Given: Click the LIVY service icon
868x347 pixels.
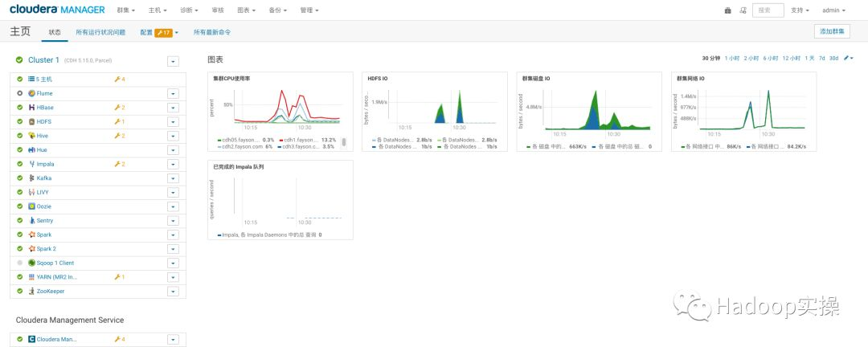Looking at the screenshot, I should [x=32, y=192].
